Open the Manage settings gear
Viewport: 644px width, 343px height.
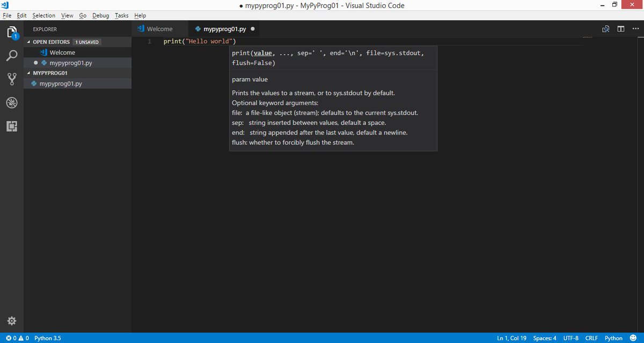point(12,320)
